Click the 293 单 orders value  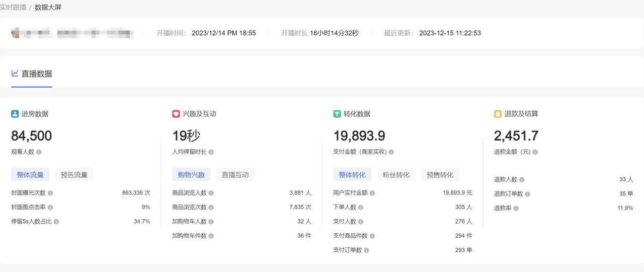click(x=464, y=250)
